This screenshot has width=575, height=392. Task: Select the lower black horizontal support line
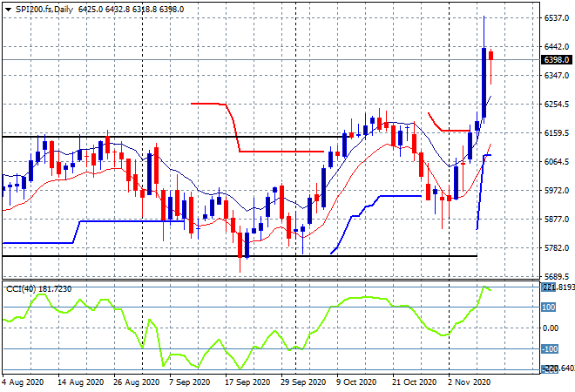240,255
